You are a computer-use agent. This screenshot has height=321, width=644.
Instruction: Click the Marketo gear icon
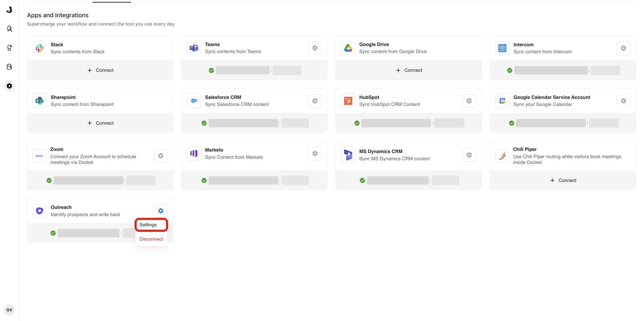315,153
